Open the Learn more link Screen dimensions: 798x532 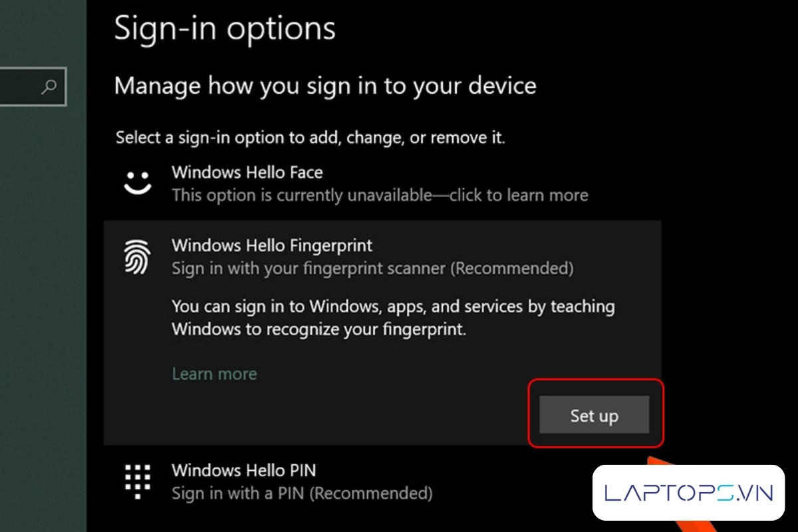(214, 374)
